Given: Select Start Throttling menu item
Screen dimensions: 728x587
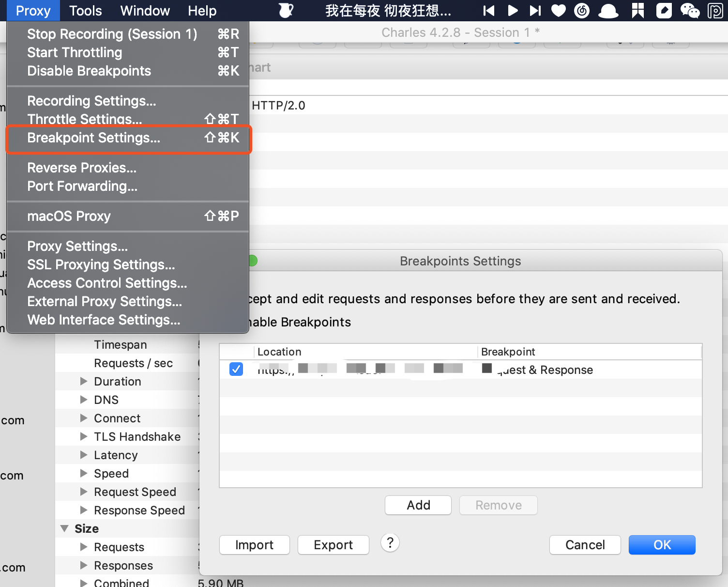Looking at the screenshot, I should click(128, 52).
